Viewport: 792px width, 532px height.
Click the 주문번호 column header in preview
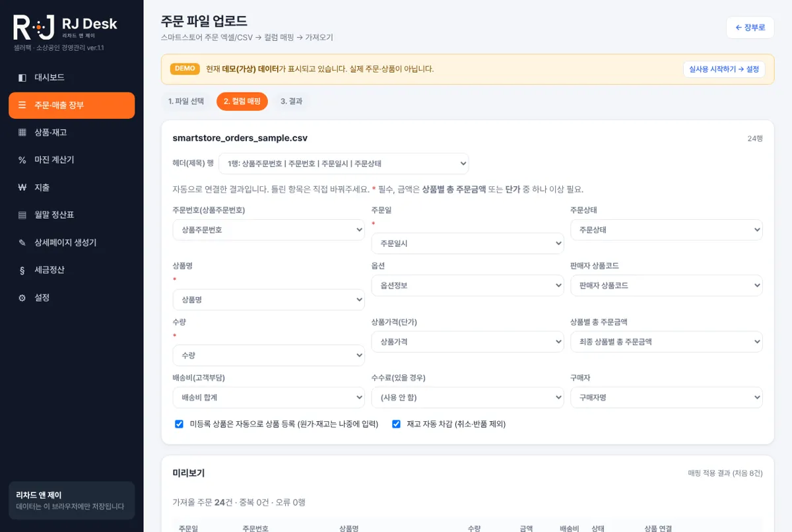(x=255, y=528)
